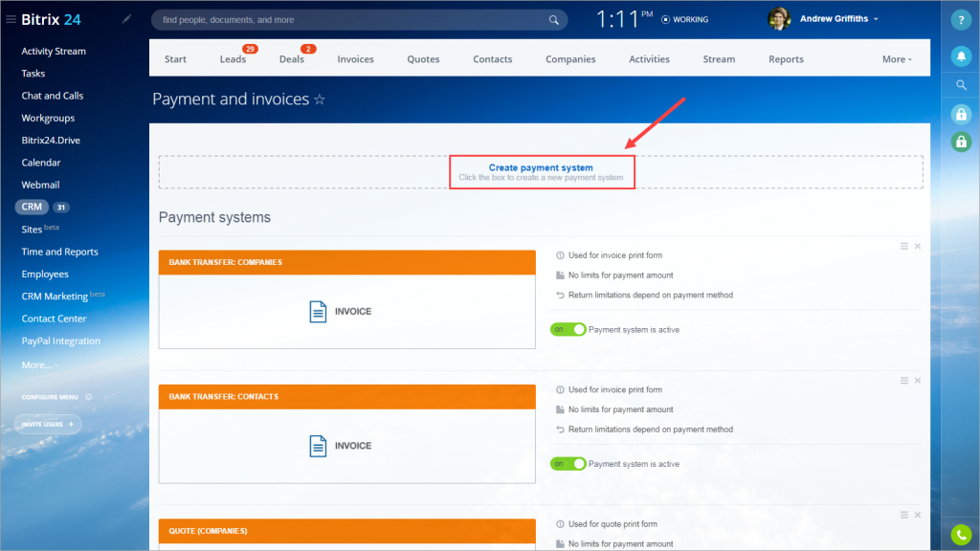Open Sites beta in sidebar

pyautogui.click(x=40, y=229)
